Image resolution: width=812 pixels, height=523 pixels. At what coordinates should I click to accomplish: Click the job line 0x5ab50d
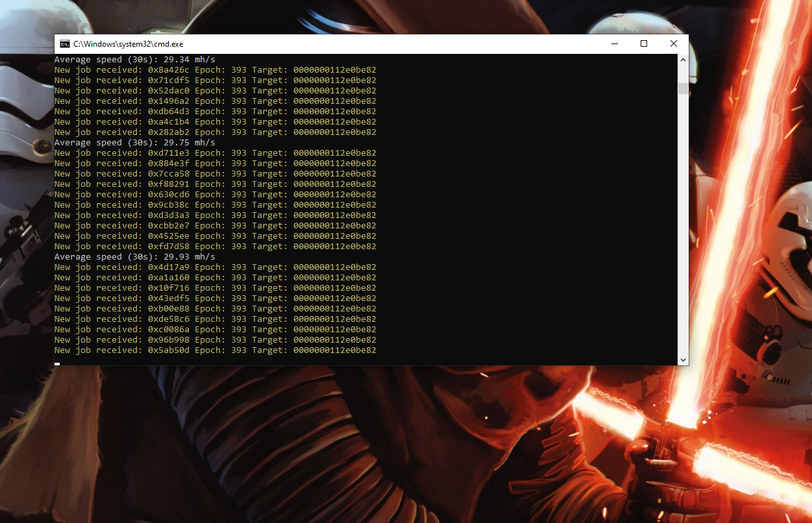coord(215,350)
